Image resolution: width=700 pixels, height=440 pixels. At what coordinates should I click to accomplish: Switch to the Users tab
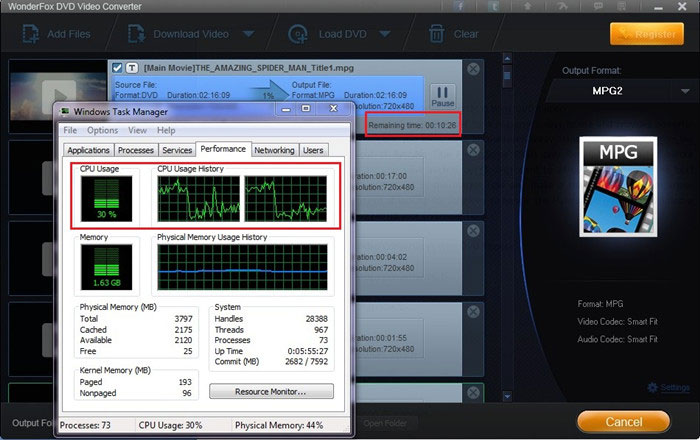tap(313, 150)
